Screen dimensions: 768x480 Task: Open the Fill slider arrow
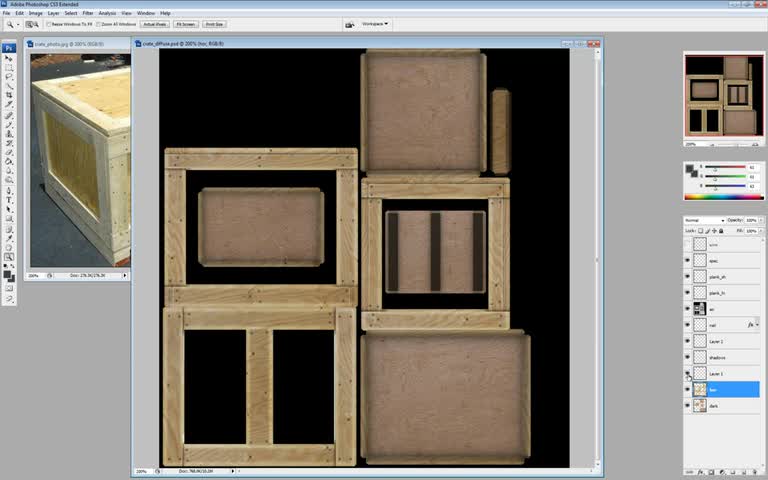tap(761, 231)
